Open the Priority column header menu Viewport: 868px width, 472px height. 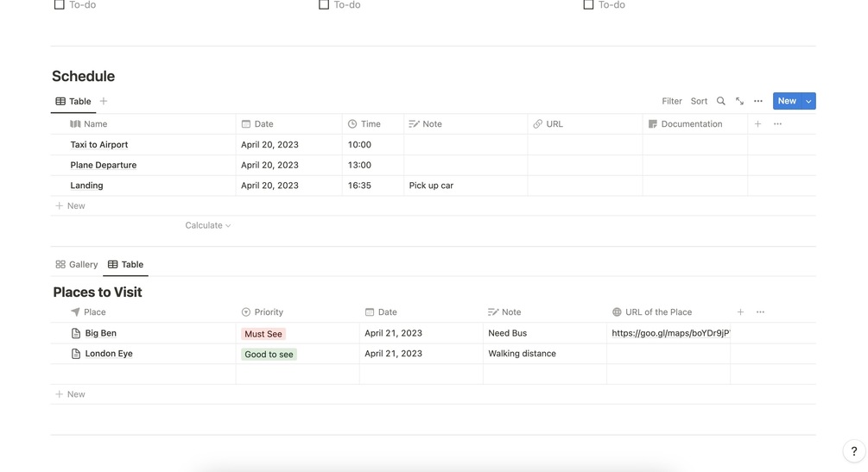[269, 312]
